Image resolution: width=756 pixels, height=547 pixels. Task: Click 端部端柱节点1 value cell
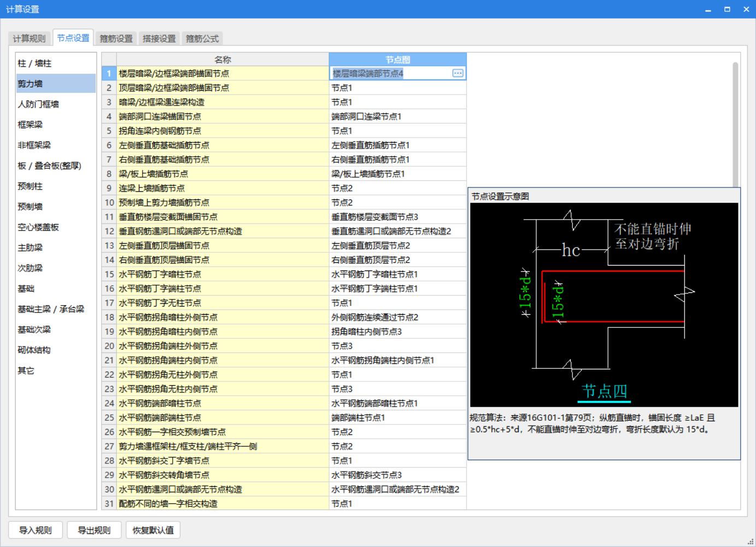pos(397,417)
